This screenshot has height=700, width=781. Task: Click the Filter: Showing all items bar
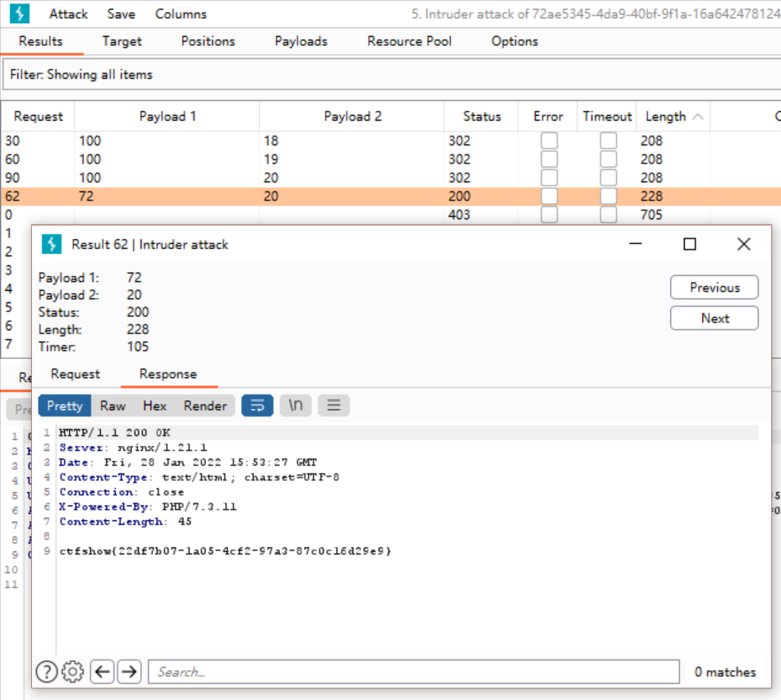point(392,74)
